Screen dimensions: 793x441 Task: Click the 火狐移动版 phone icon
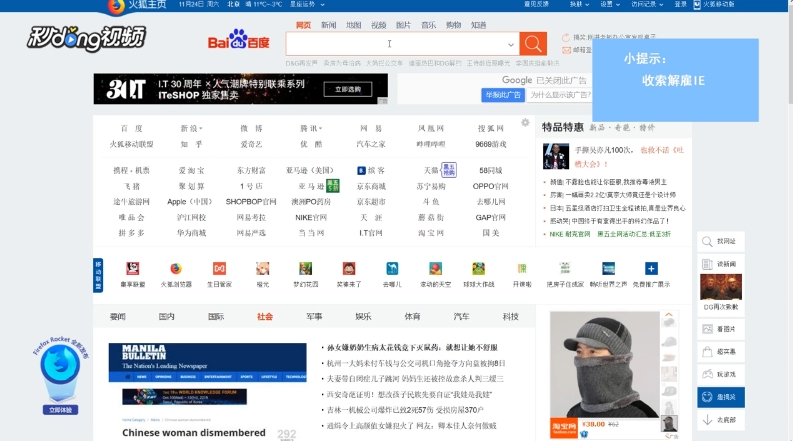pos(697,5)
